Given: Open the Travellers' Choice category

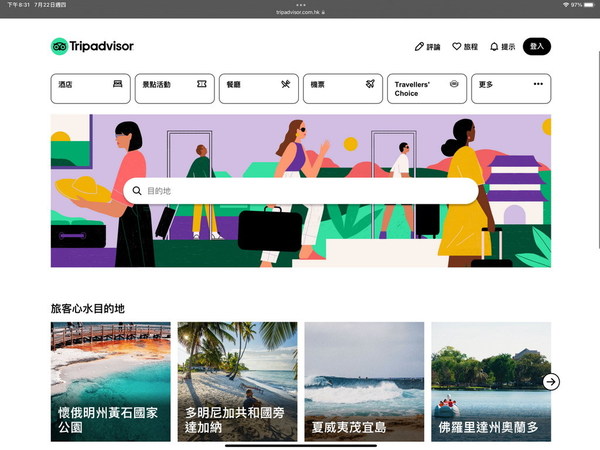Looking at the screenshot, I should (427, 88).
